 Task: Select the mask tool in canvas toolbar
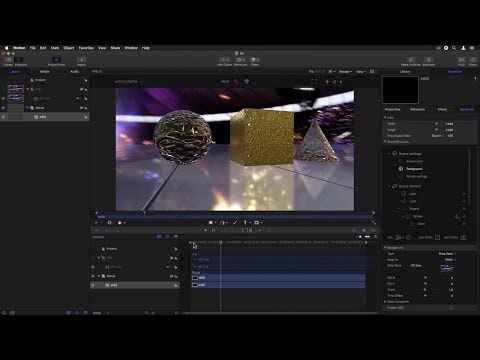coord(258,223)
